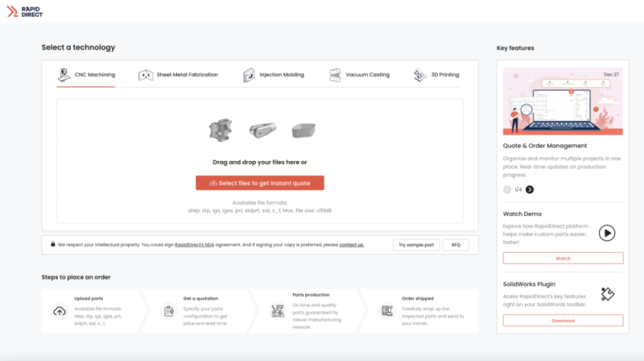Click the RFQ button
644x361 pixels.
click(456, 245)
